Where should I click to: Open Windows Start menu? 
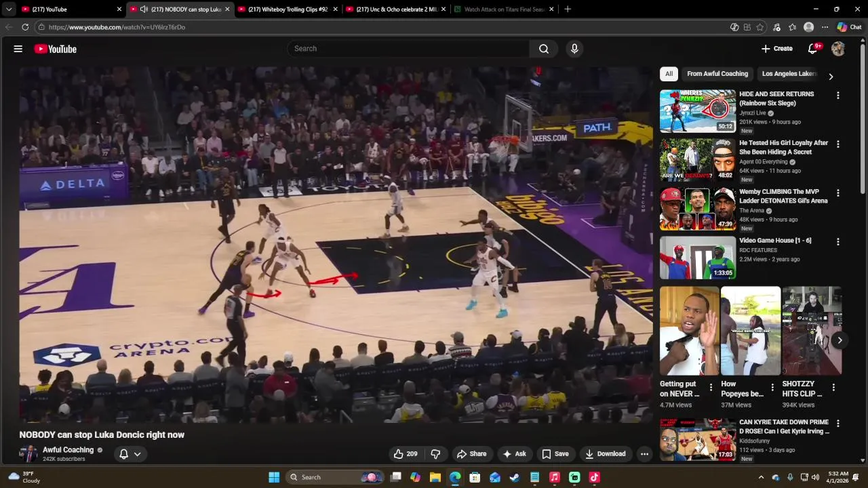pyautogui.click(x=274, y=477)
